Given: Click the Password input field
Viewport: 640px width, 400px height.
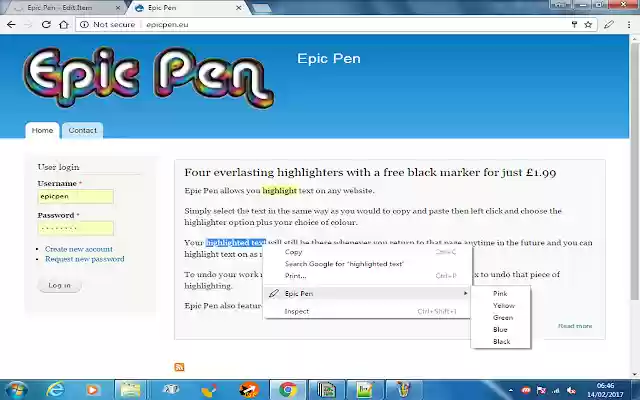Looking at the screenshot, I should coord(76,228).
